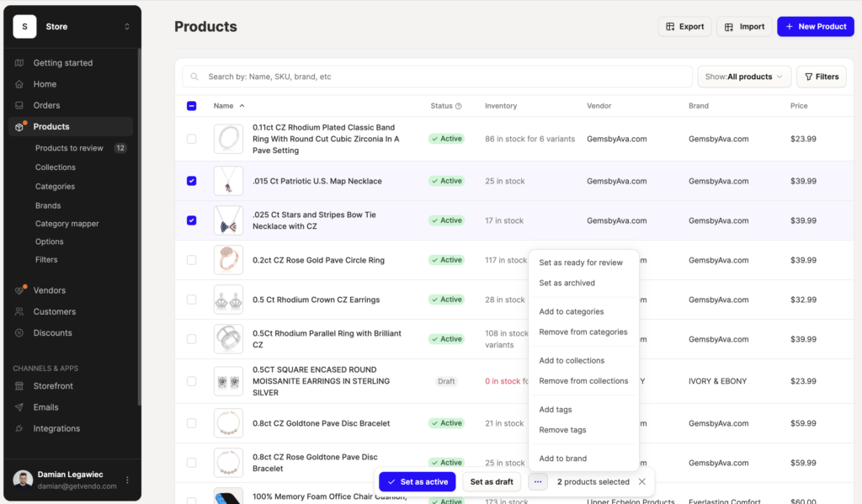Screen dimensions: 862x504
Task: Click the Integrations plug icon
Action: click(x=19, y=428)
